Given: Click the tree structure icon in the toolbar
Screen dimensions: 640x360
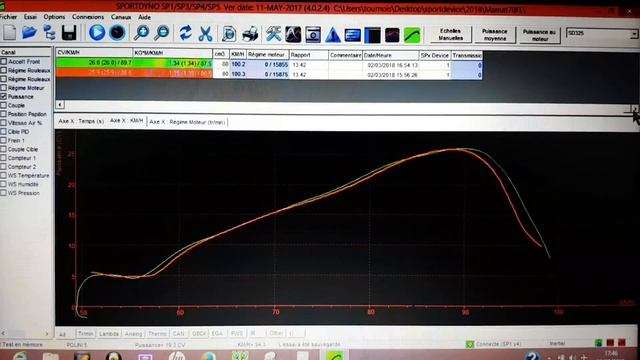Looking at the screenshot, I should pos(49,33).
